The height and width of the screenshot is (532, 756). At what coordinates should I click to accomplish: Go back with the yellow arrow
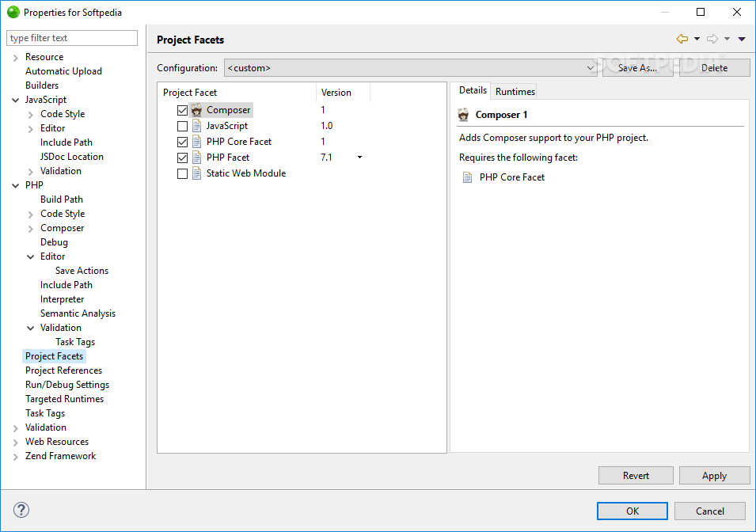682,39
